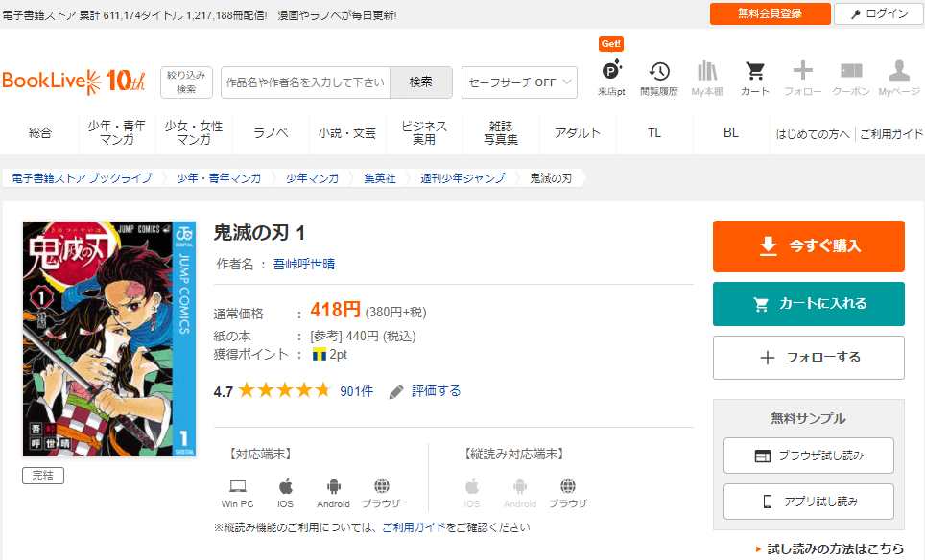This screenshot has height=560, width=925.
Task: Toggle follow with フォローする button
Action: [808, 358]
